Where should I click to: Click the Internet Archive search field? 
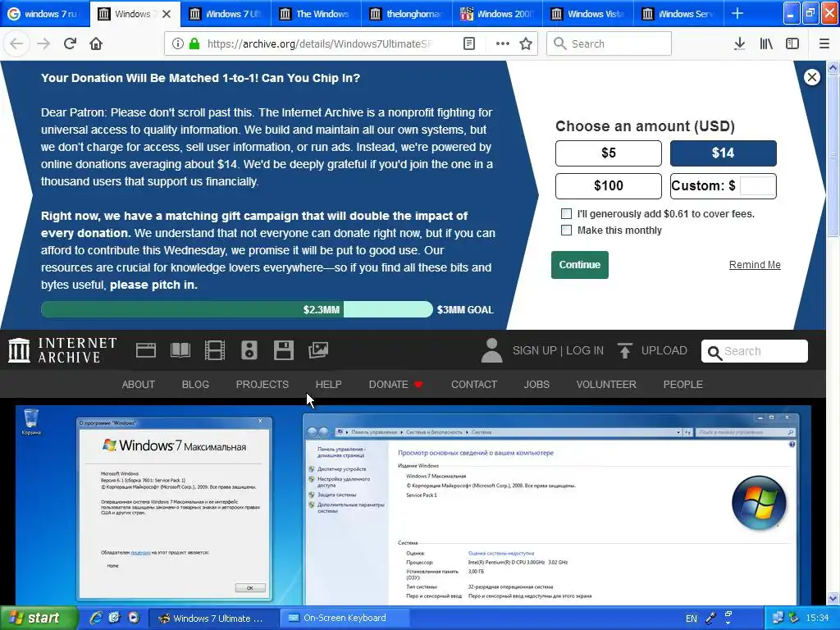click(755, 351)
